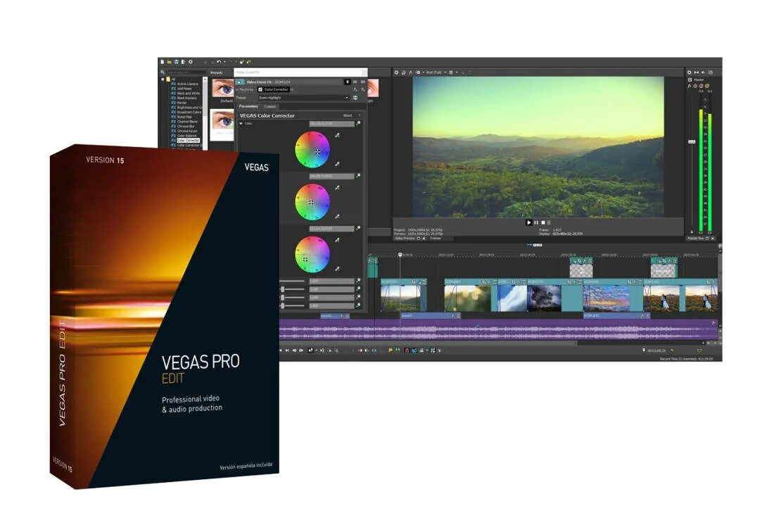Toggle the Color Corrector checkbox in FX chain
The height and width of the screenshot is (532, 774).
[x=260, y=90]
